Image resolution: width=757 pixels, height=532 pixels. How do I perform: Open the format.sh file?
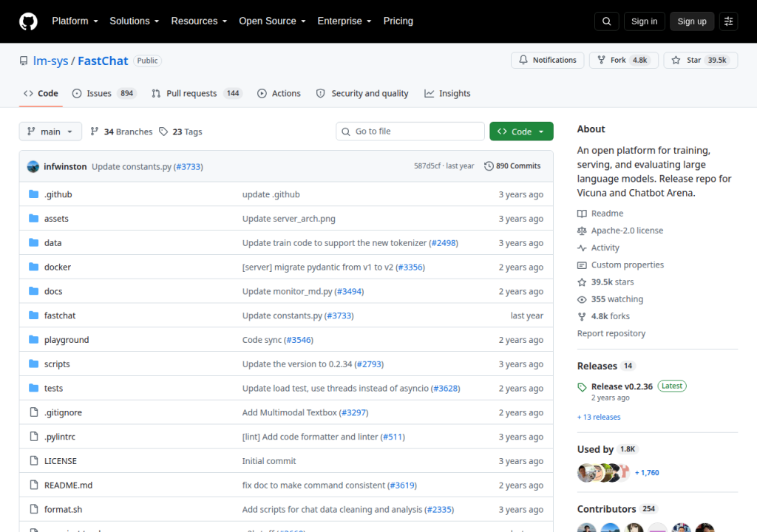point(64,509)
